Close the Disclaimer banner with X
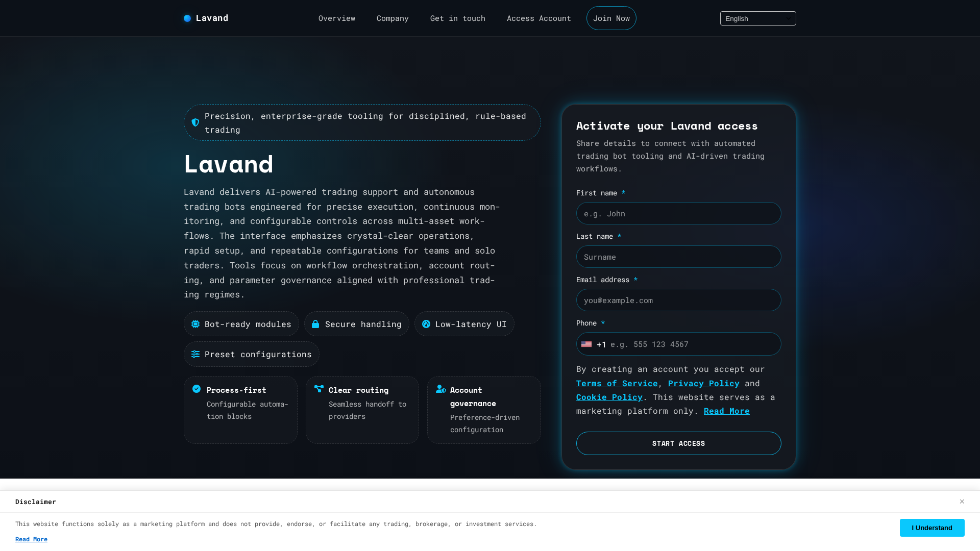 [x=962, y=502]
